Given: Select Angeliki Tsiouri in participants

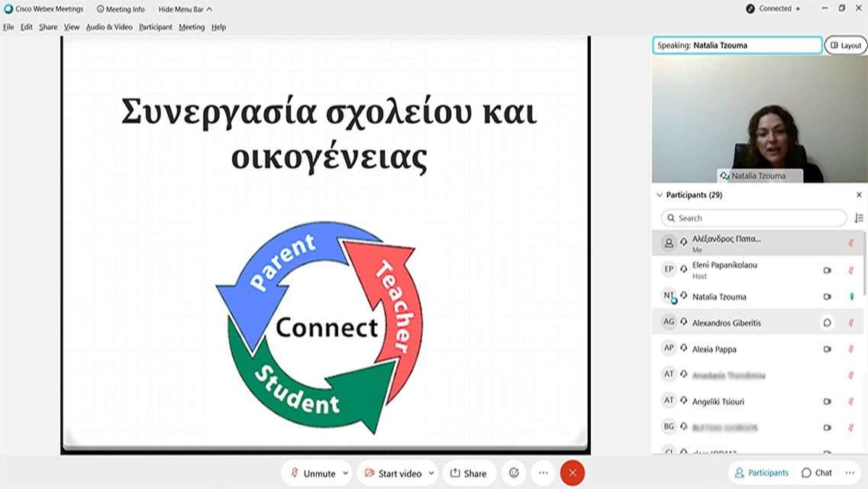Looking at the screenshot, I should click(x=757, y=401).
